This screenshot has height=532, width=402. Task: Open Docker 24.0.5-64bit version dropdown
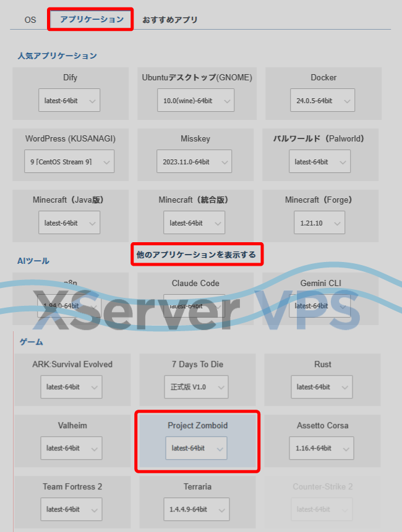point(322,101)
